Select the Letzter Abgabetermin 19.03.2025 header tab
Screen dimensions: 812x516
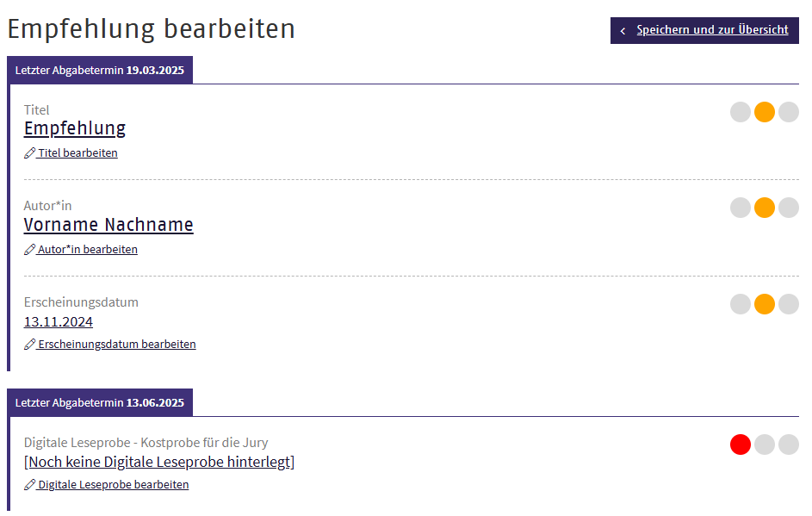[100, 71]
